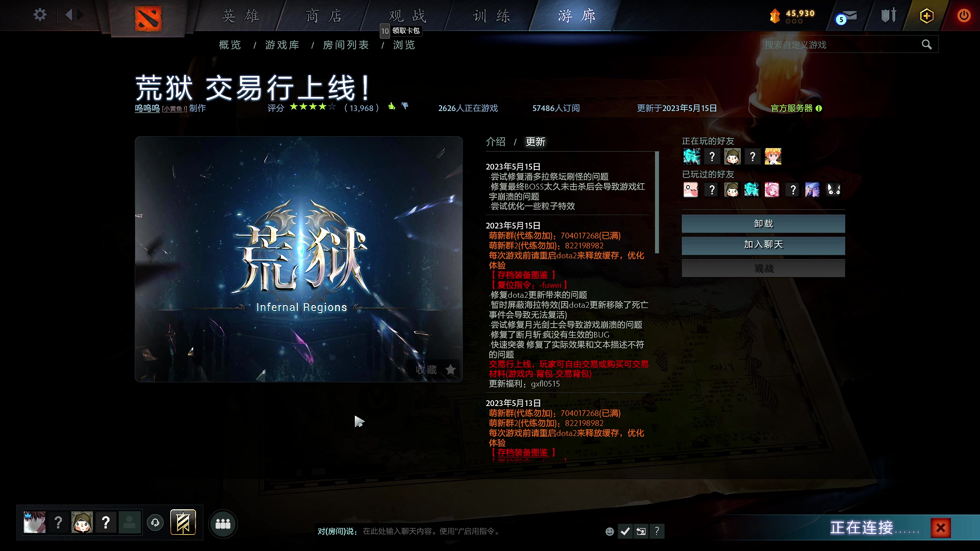Click the gold Dota Plus hexagon icon

tap(926, 16)
